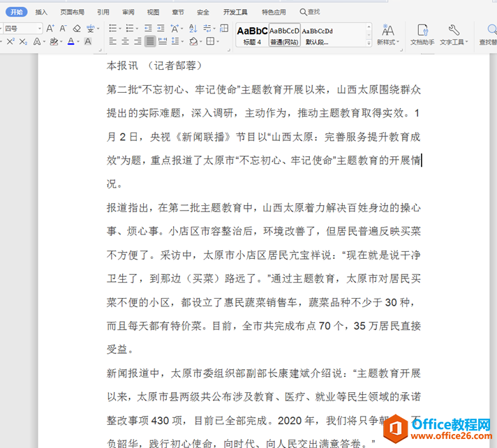
Task: Switch to 引用 tab
Action: click(x=103, y=12)
